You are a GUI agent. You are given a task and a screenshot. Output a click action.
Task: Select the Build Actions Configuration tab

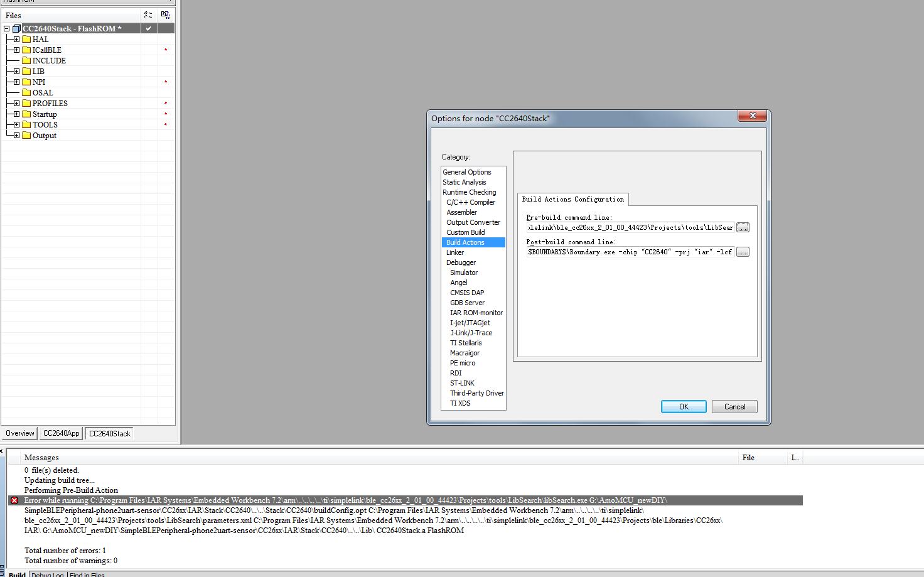pyautogui.click(x=573, y=199)
